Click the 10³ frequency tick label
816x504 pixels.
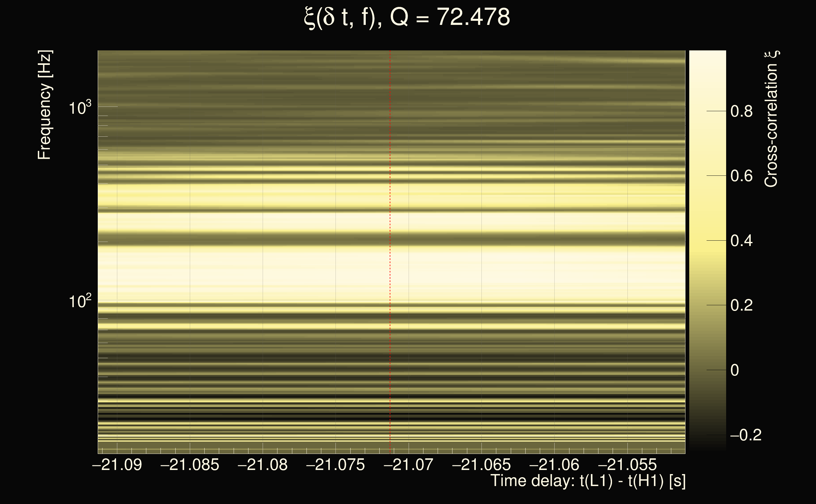[80, 108]
